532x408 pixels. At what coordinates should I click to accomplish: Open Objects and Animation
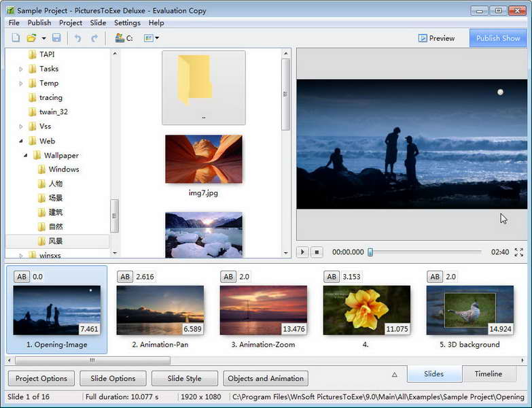pos(266,378)
